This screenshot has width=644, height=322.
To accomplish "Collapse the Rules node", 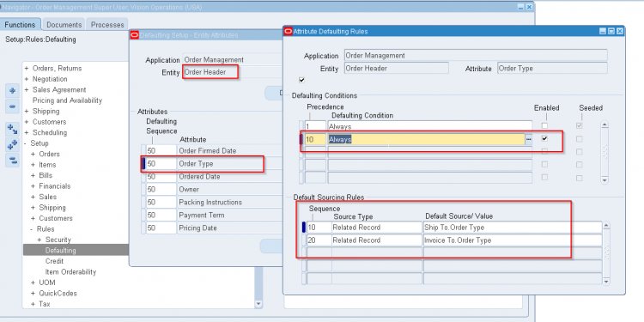I will click(x=32, y=228).
